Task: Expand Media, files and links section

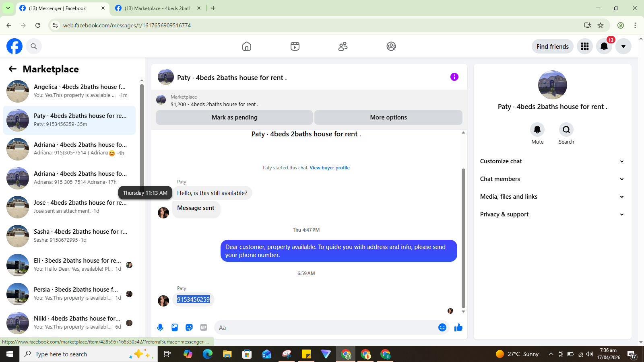Action: tap(552, 197)
